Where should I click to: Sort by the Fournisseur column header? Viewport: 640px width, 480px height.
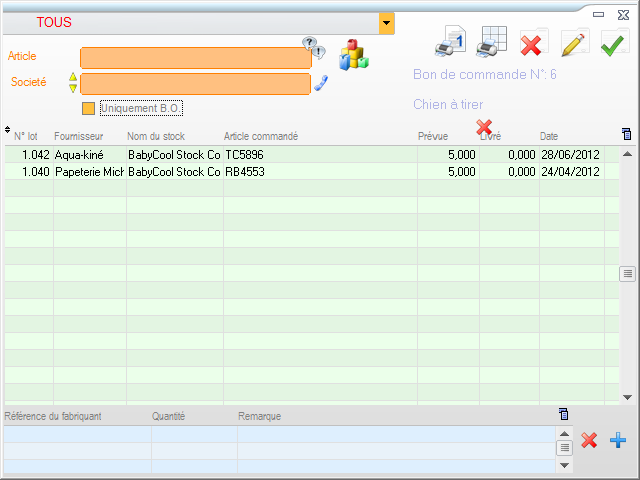click(76, 136)
